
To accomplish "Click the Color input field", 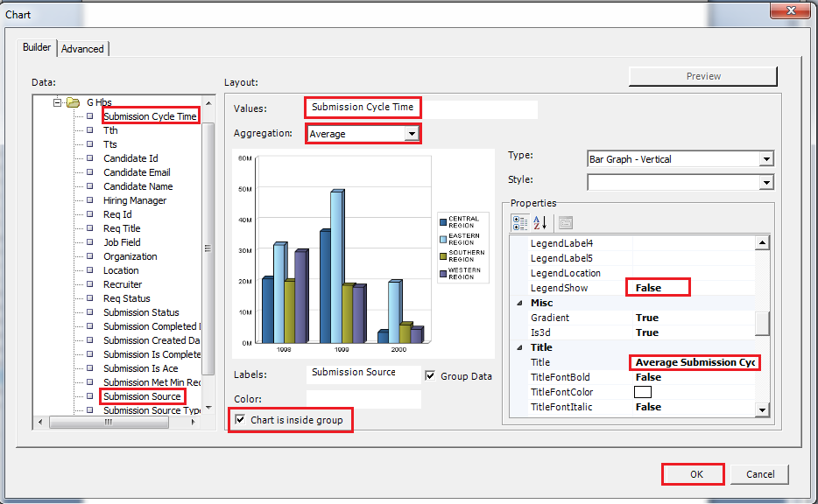I will point(363,399).
